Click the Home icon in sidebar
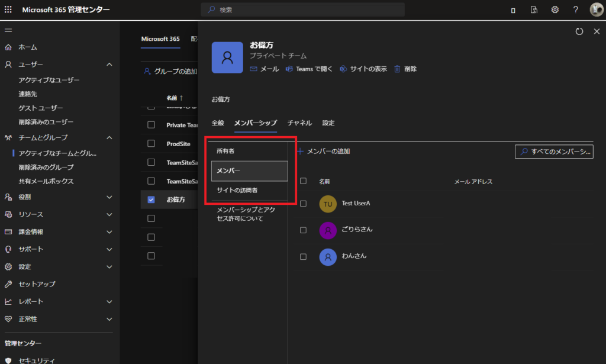Screen dimensions: 606x364 [8, 47]
